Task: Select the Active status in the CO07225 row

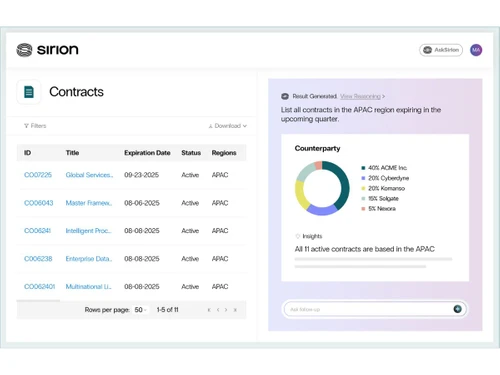Action: [x=190, y=175]
